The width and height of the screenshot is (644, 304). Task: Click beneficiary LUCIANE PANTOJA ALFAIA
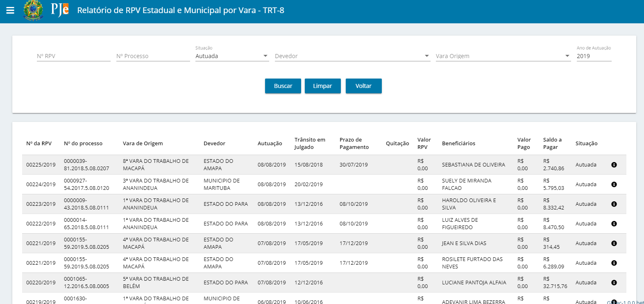tap(474, 283)
